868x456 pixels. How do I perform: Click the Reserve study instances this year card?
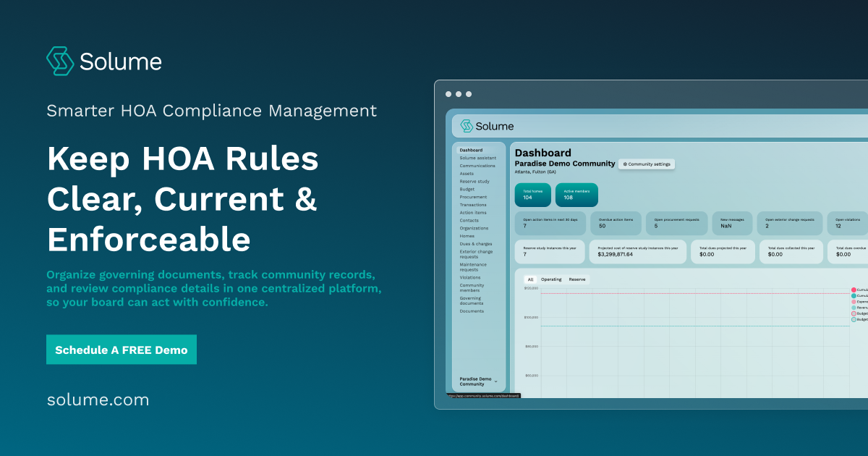coord(550,251)
